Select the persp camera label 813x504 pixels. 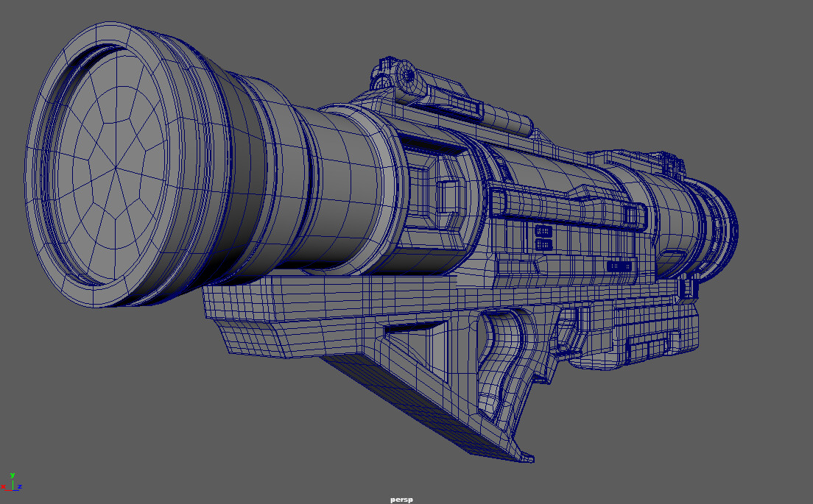(401, 498)
